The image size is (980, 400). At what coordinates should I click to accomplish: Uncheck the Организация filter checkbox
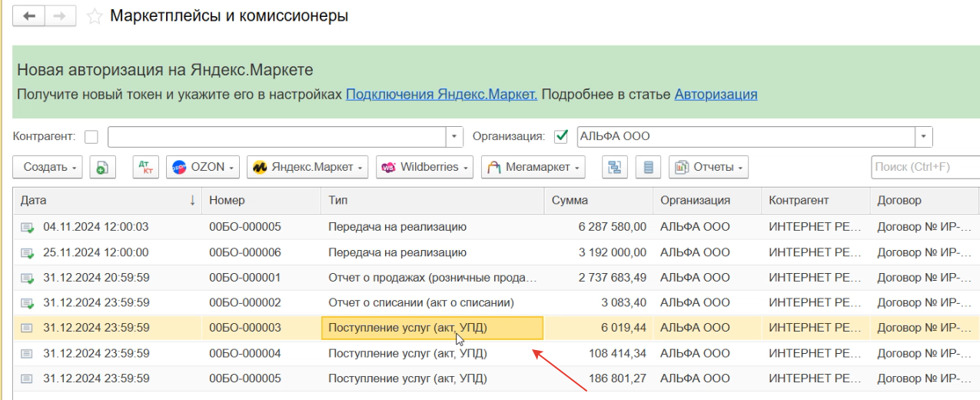561,137
